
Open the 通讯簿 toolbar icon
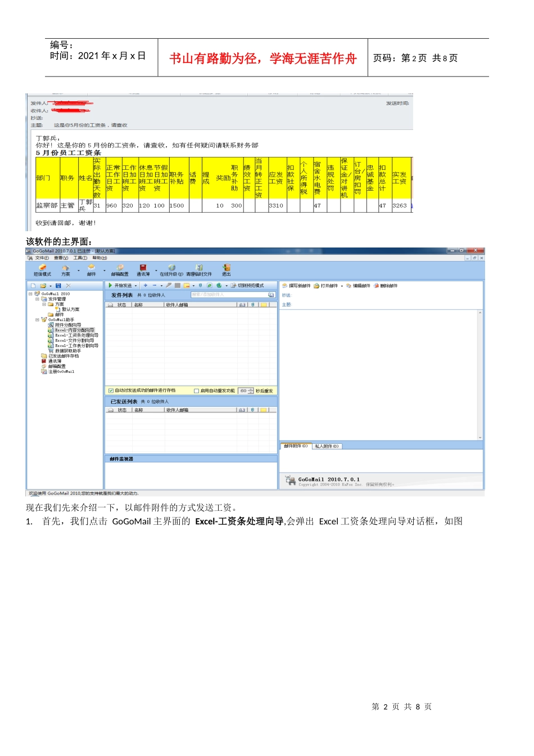tap(143, 271)
